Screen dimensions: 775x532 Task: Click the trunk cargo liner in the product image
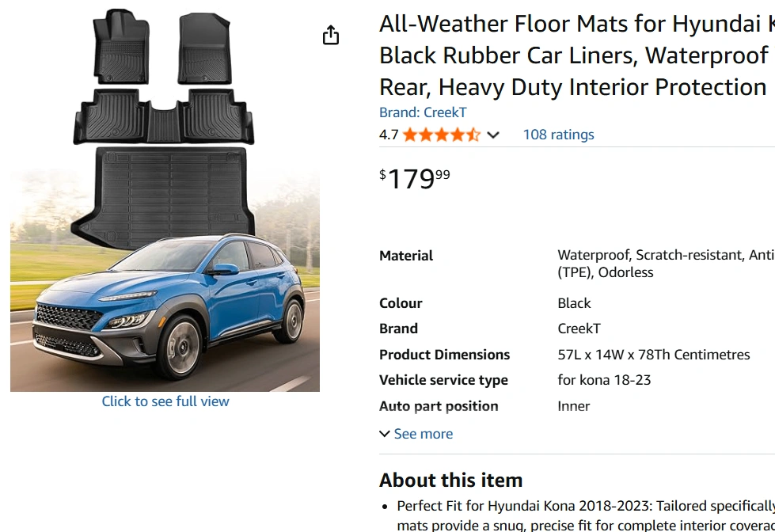170,190
